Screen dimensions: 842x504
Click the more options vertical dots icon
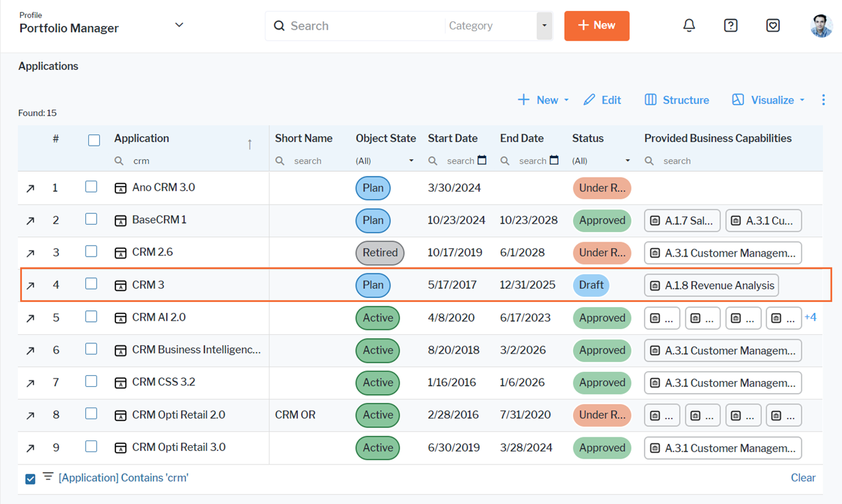tap(823, 100)
